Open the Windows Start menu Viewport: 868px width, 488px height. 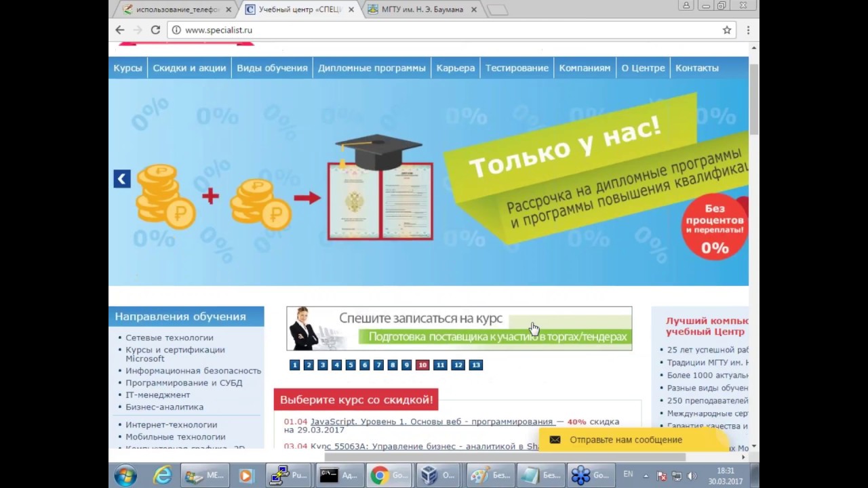tap(125, 476)
